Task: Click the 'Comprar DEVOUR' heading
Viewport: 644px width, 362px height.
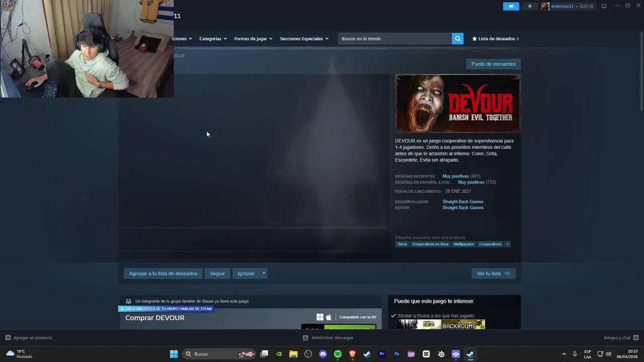Action: coord(155,318)
